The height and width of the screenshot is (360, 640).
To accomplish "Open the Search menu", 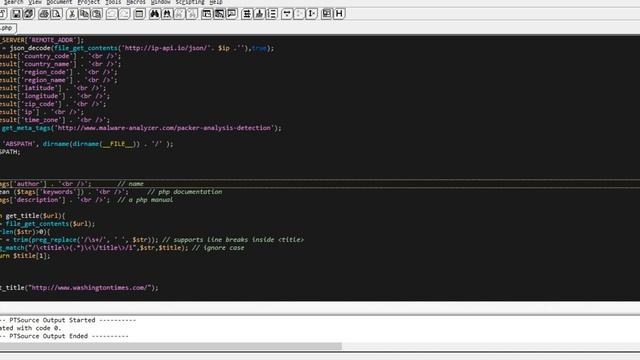I will click(x=13, y=2).
